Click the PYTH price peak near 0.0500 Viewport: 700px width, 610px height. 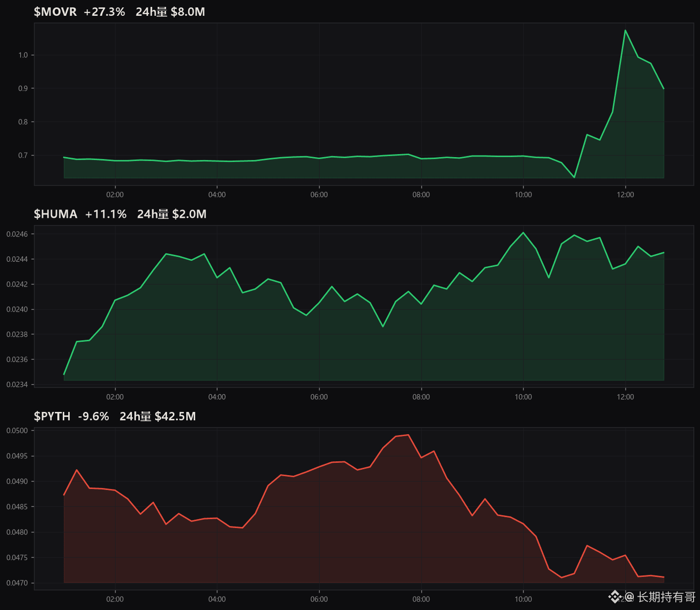pos(408,435)
